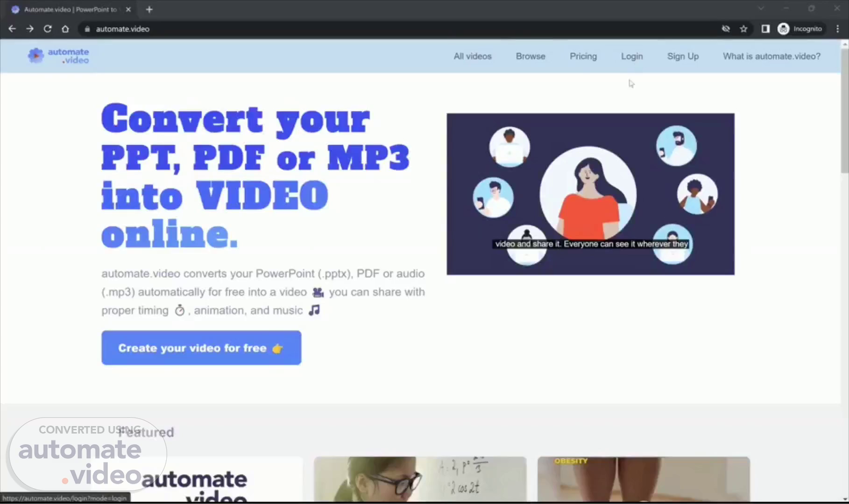Open Chrome three-dot menu
The image size is (849, 504).
click(838, 29)
